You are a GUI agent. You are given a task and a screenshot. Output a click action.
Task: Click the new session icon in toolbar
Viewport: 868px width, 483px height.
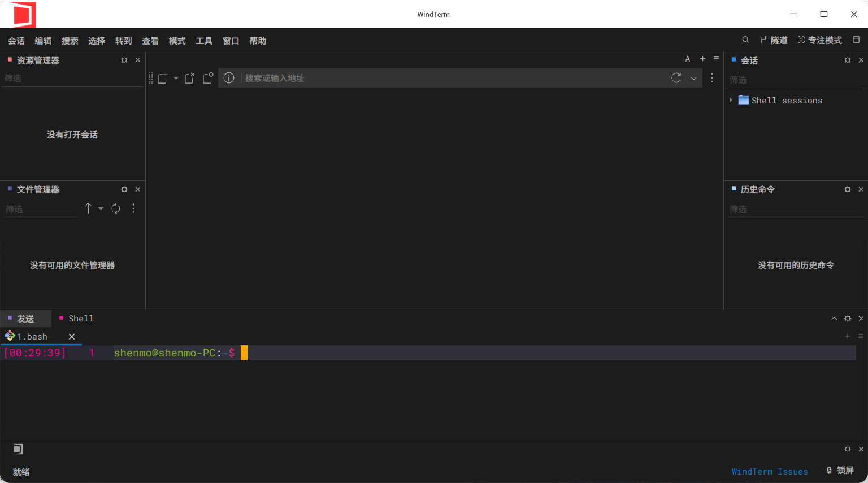[163, 78]
